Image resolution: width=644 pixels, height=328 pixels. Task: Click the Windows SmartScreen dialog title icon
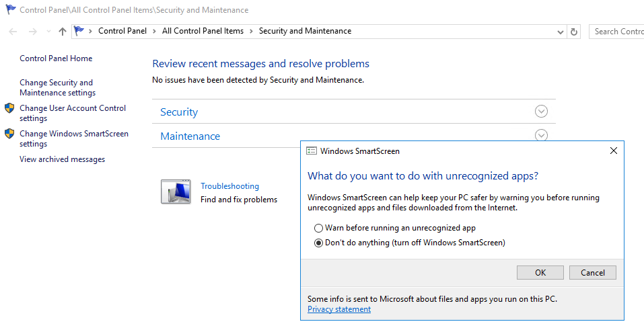(312, 151)
